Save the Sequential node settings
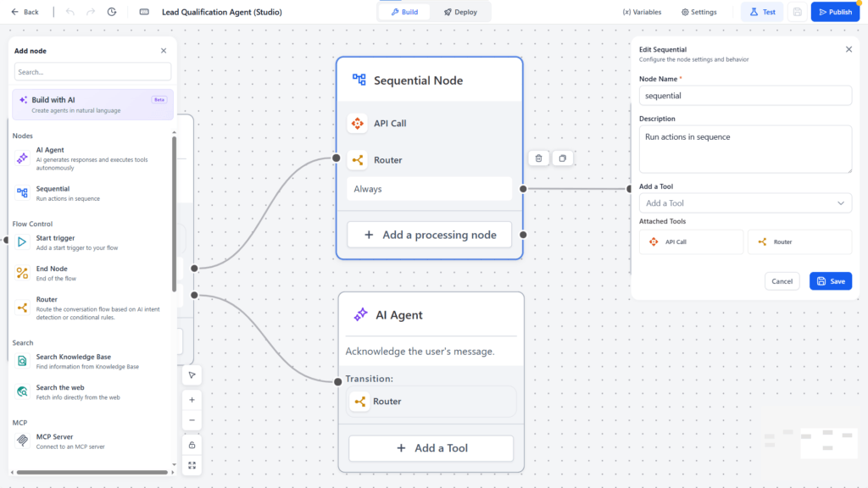 point(831,281)
